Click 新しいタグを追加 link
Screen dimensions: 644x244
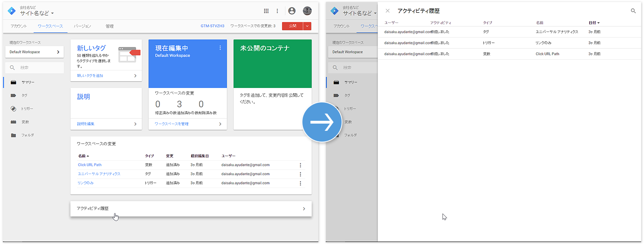90,76
